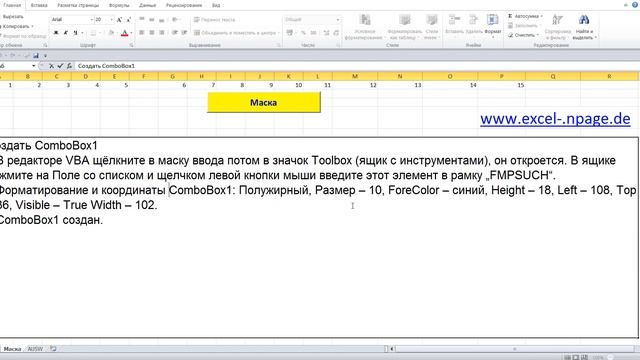Open the font size 20 dropdown
The height and width of the screenshot is (360, 640).
[111, 20]
